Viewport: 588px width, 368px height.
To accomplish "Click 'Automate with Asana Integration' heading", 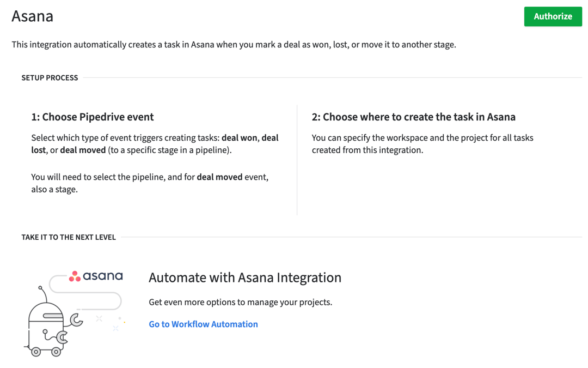I will [x=245, y=277].
